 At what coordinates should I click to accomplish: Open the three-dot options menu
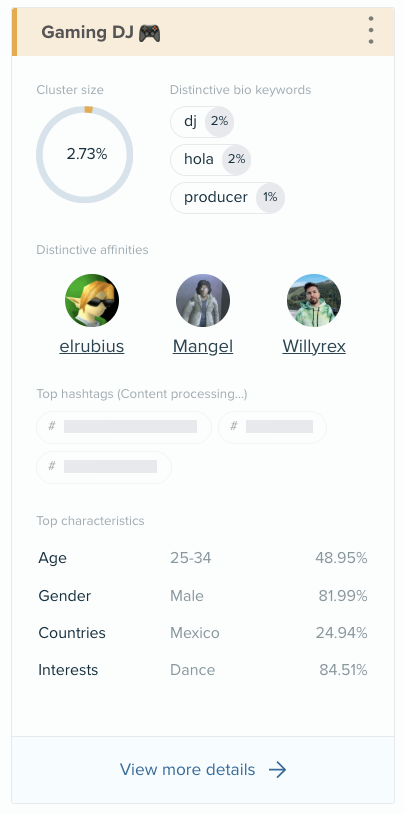(371, 30)
